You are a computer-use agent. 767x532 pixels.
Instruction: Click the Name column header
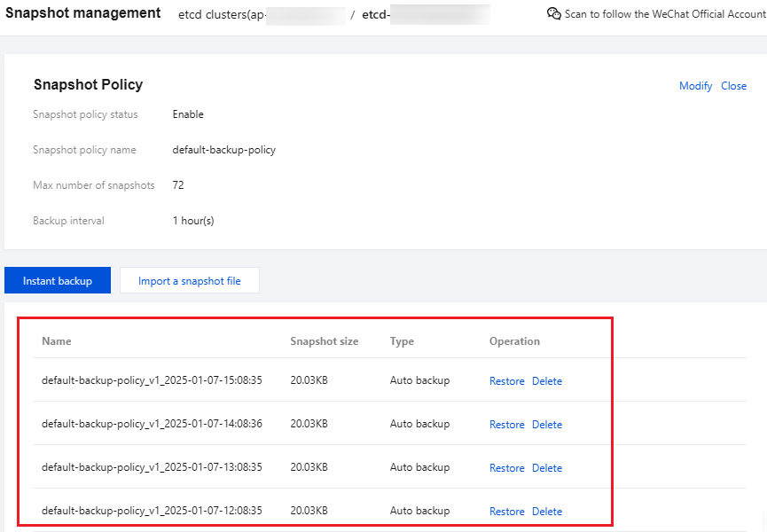(57, 341)
